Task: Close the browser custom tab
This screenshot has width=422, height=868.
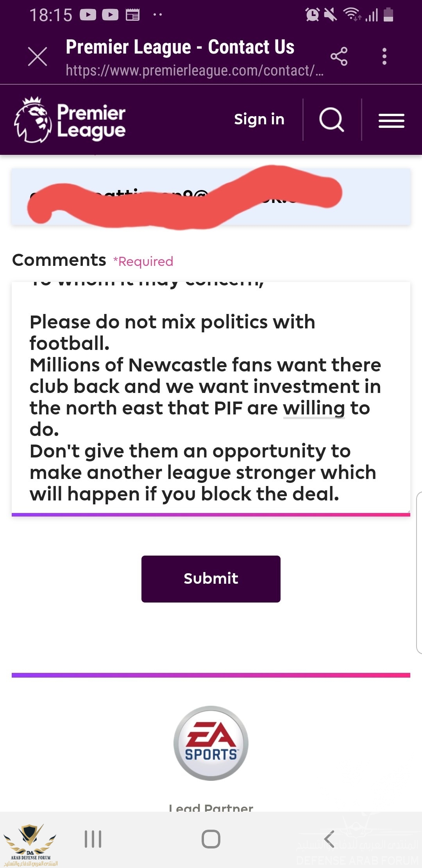Action: click(x=38, y=57)
